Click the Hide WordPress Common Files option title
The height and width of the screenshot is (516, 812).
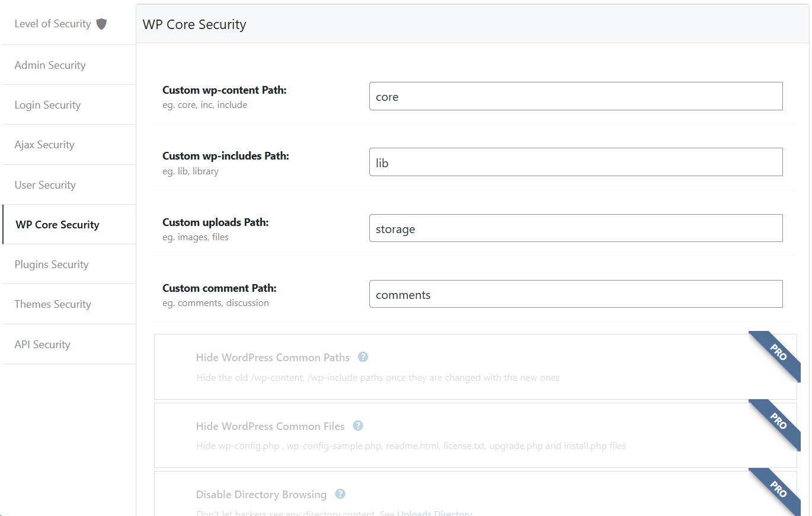tap(270, 426)
